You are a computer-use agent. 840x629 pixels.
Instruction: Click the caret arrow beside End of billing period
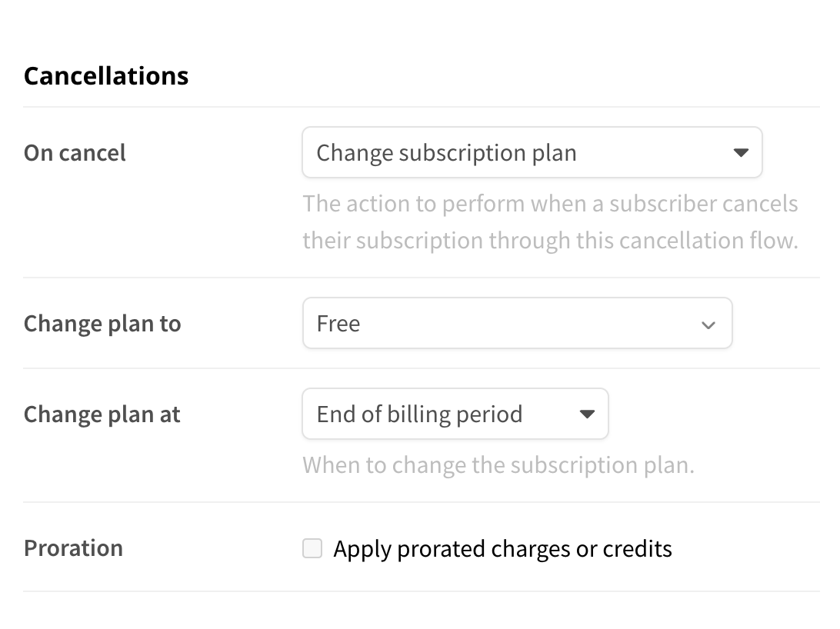pos(587,414)
